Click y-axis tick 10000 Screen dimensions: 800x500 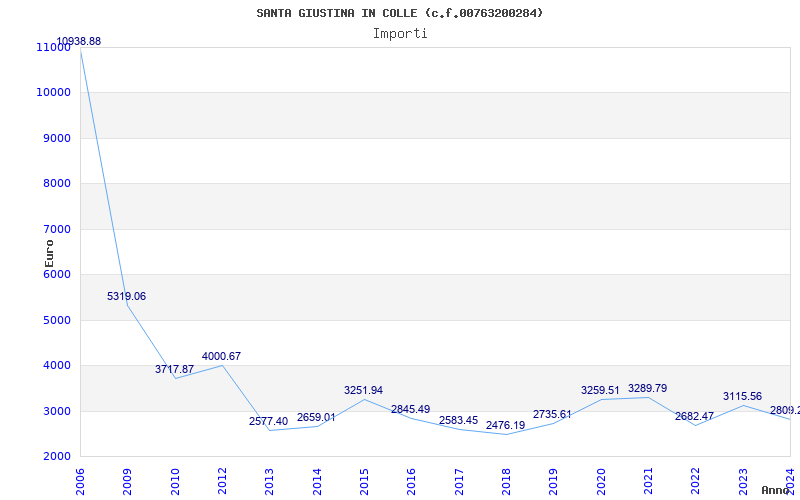54,93
